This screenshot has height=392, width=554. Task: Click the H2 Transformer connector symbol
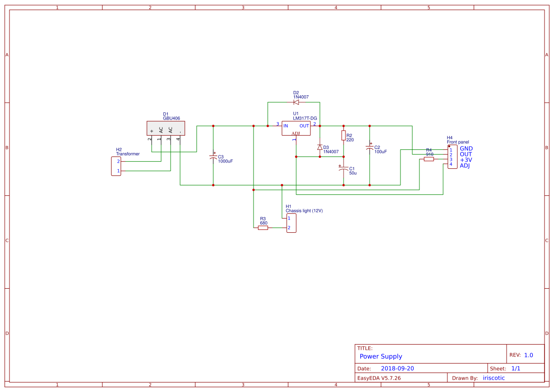pyautogui.click(x=117, y=166)
